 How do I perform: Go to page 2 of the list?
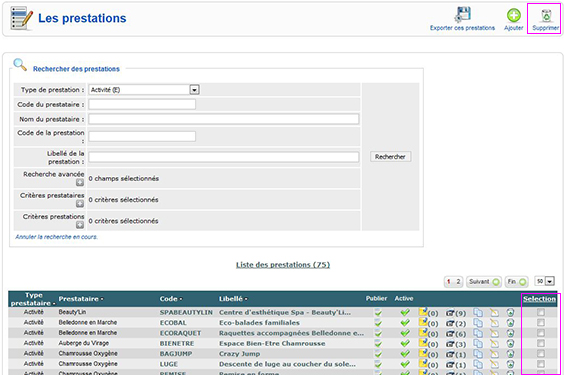(x=458, y=282)
